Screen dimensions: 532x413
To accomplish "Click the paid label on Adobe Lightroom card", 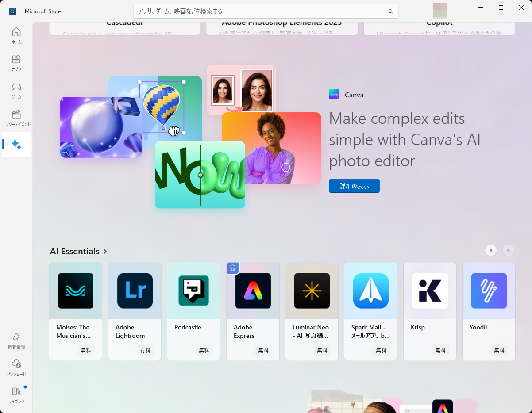I will [145, 350].
